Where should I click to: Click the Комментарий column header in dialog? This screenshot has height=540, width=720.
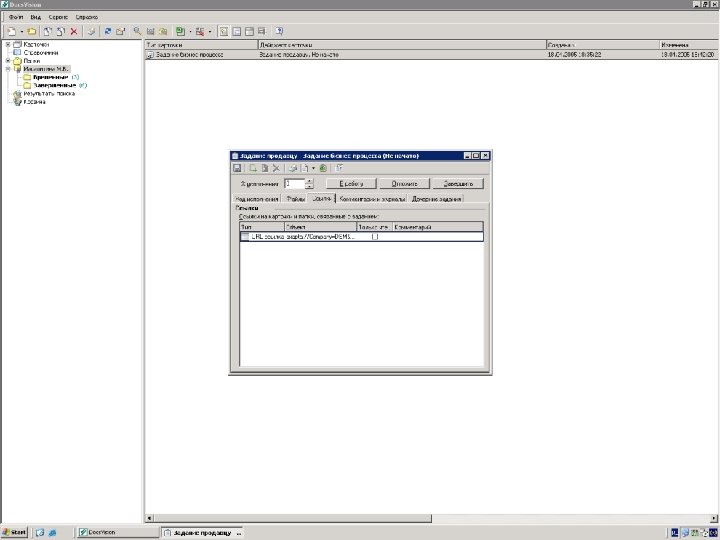pos(438,226)
